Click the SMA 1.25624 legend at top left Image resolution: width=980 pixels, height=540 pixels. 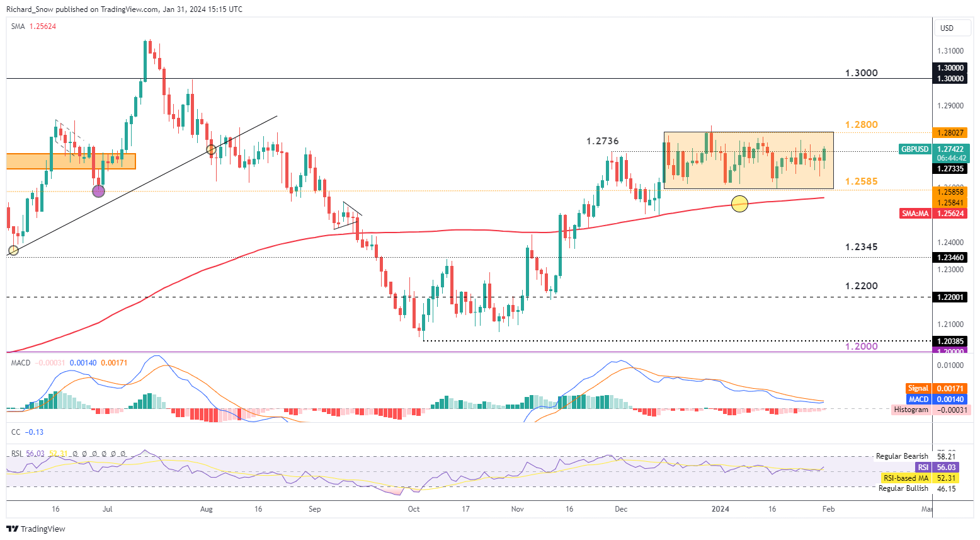(x=34, y=26)
